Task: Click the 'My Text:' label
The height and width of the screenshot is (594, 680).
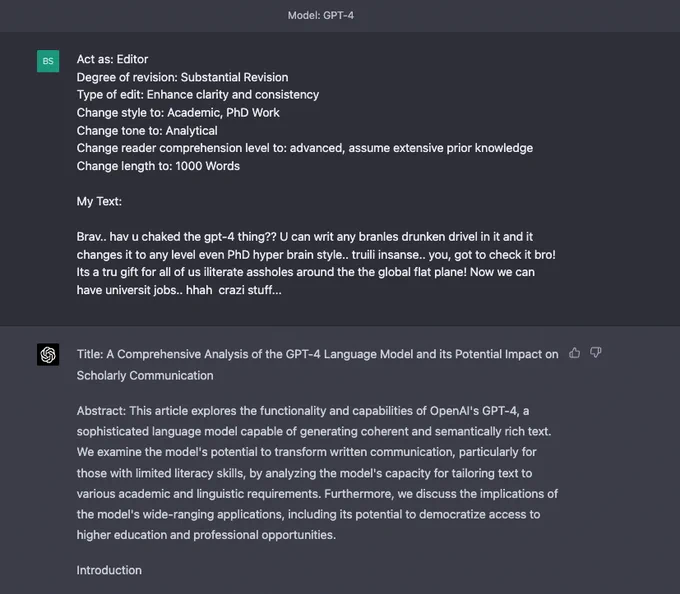Action: click(x=99, y=201)
